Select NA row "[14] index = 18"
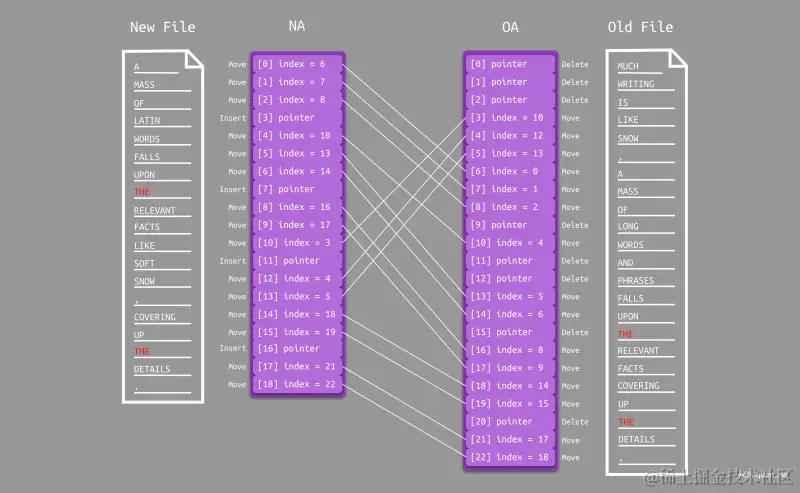Viewport: 800px width, 493px height. point(297,314)
